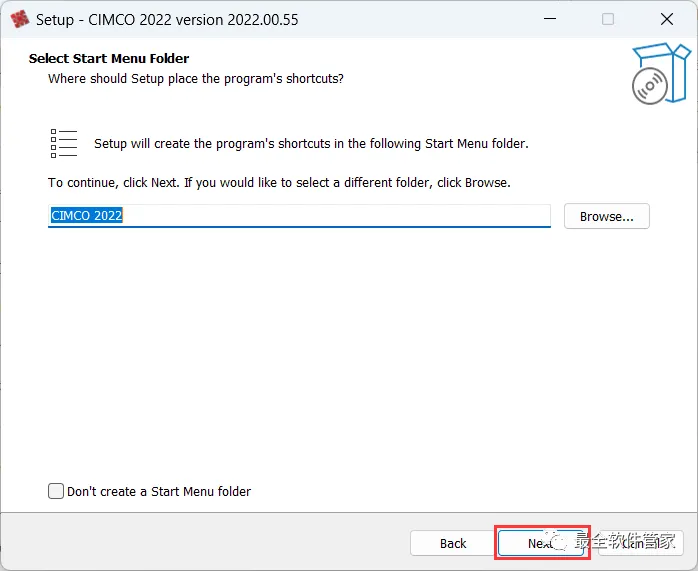Screen dimensions: 698x571
Task: Click the CIMCO 2022 folder name field
Action: [x=299, y=216]
